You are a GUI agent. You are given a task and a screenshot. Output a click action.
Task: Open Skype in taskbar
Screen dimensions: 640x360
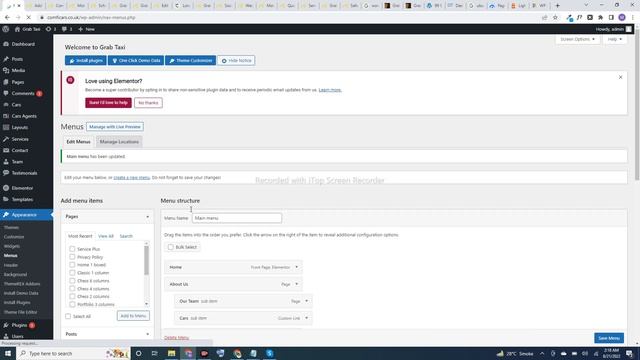(269, 353)
